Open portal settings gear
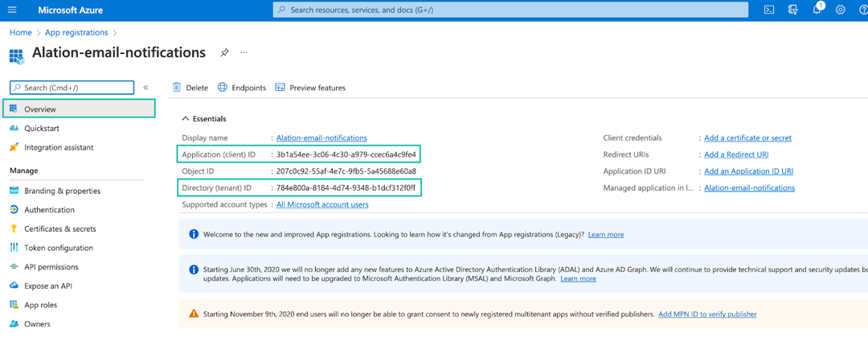Image resolution: width=868 pixels, height=337 pixels. 841,10
